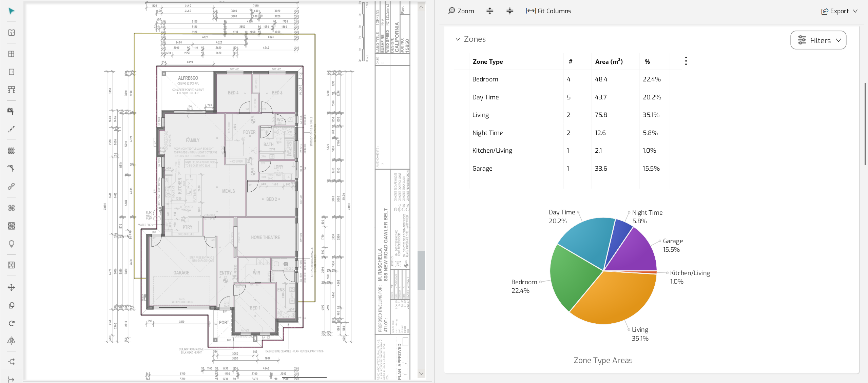Click the expand rows icon
The height and width of the screenshot is (383, 868).
[490, 11]
